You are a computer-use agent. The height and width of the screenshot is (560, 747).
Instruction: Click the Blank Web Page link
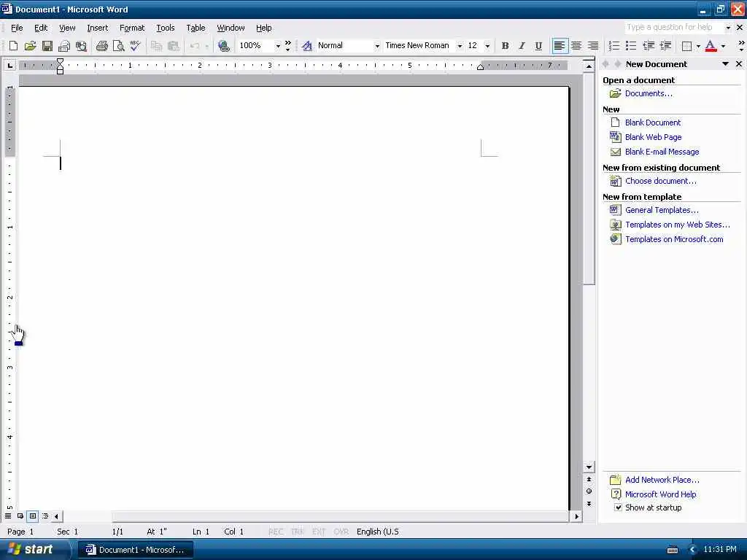653,137
